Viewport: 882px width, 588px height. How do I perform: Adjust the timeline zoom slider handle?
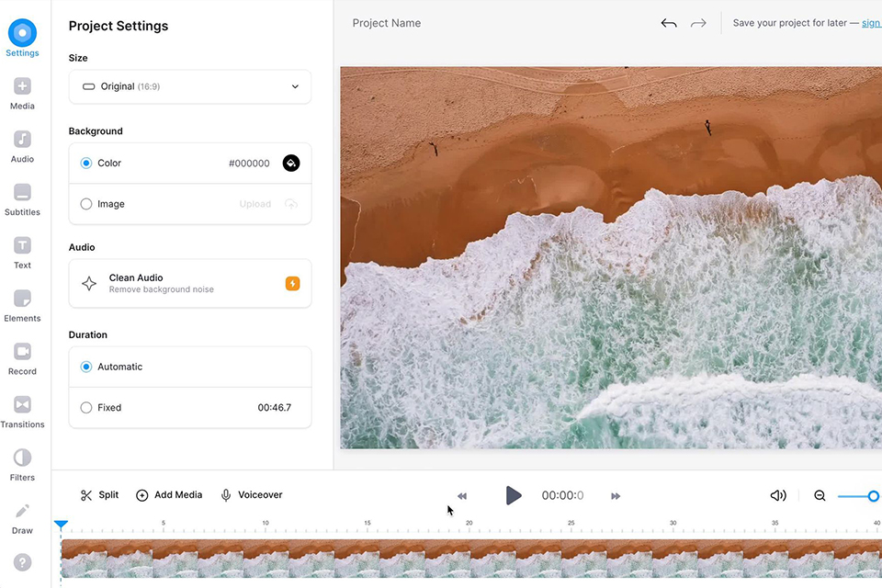click(x=873, y=496)
